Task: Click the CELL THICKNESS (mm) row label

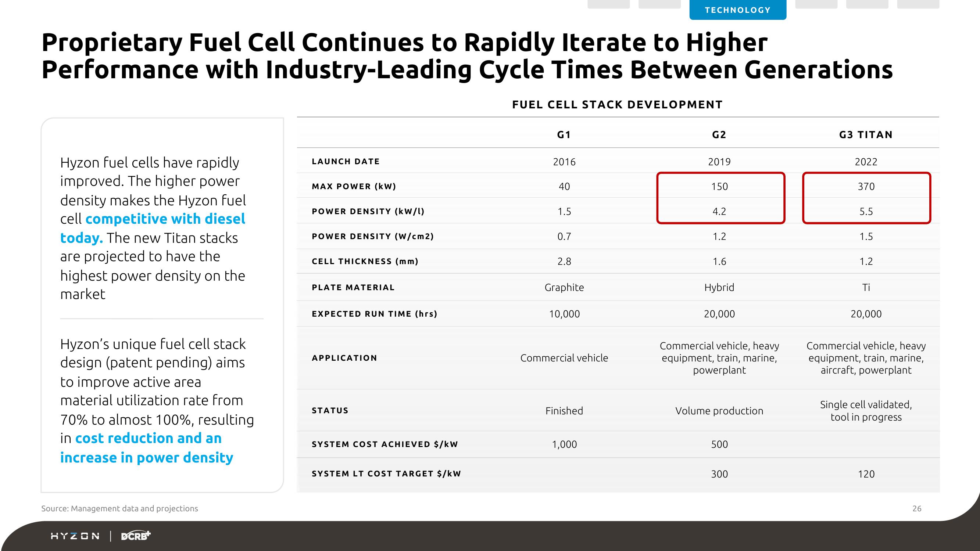Action: point(365,262)
